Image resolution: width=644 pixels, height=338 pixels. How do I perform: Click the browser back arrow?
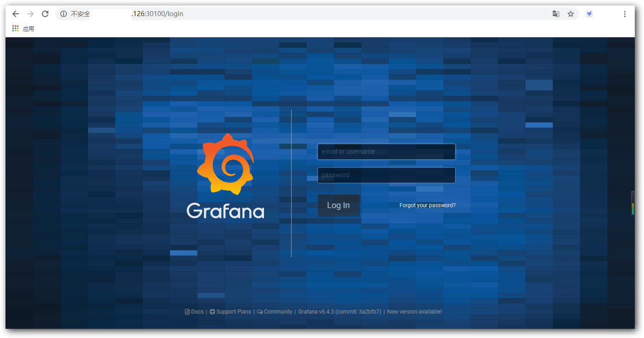coord(16,14)
